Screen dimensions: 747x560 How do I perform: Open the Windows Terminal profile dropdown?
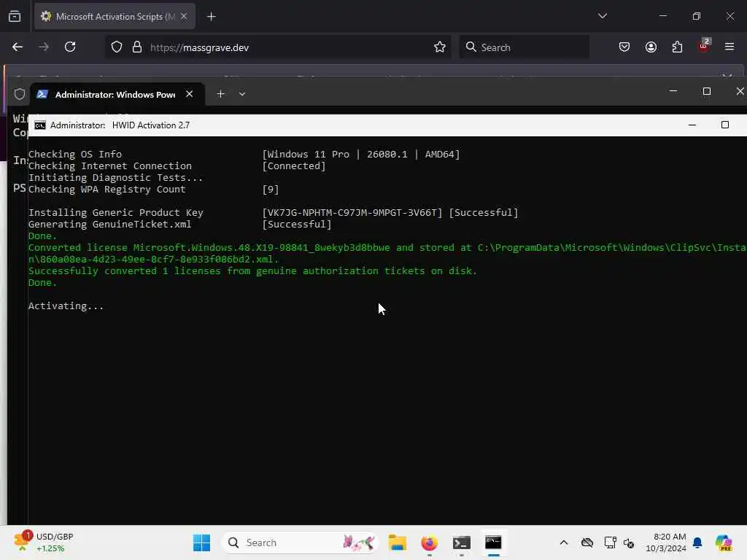pos(242,94)
